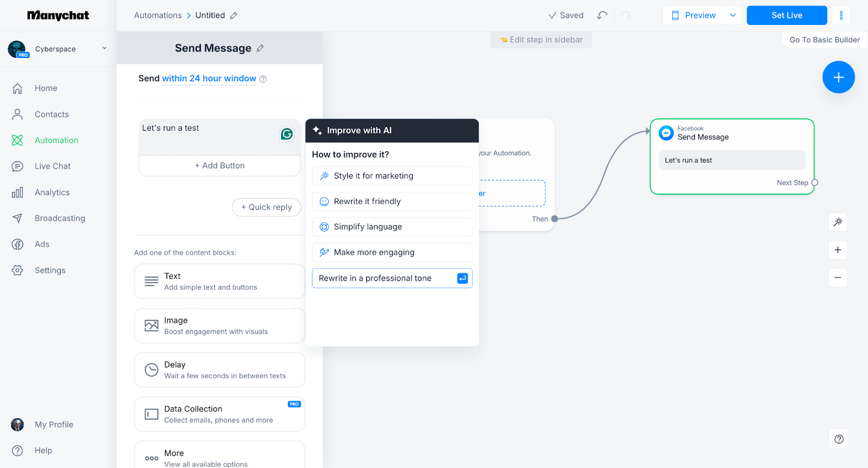Open the Preview dropdown arrow
Image resolution: width=868 pixels, height=468 pixels.
(732, 15)
